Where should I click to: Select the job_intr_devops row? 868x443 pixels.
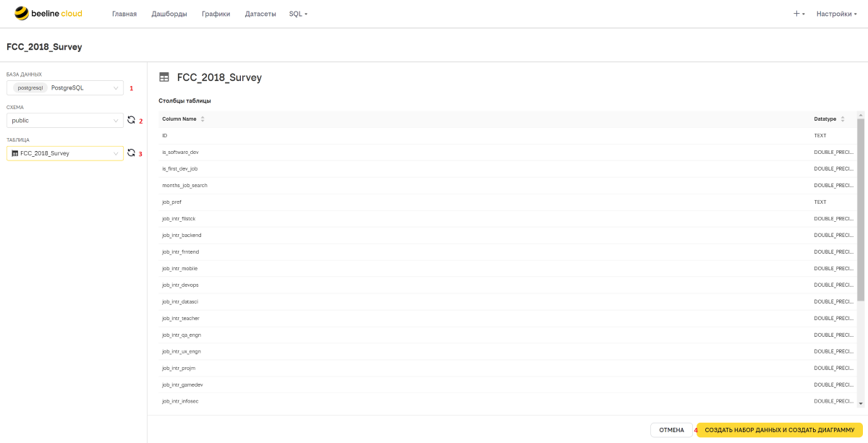coord(508,285)
